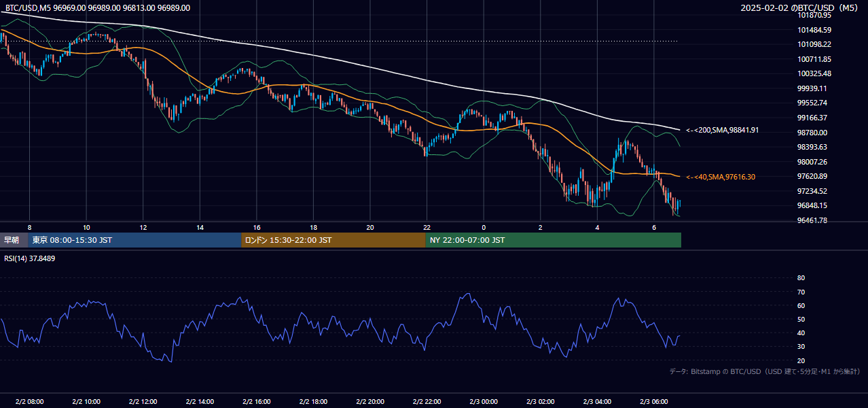
Task: Click the RSI scale value 70
Action: [801, 292]
